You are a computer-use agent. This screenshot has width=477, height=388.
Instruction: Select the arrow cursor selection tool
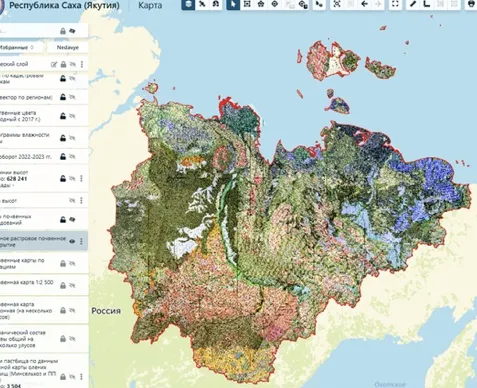(x=233, y=4)
